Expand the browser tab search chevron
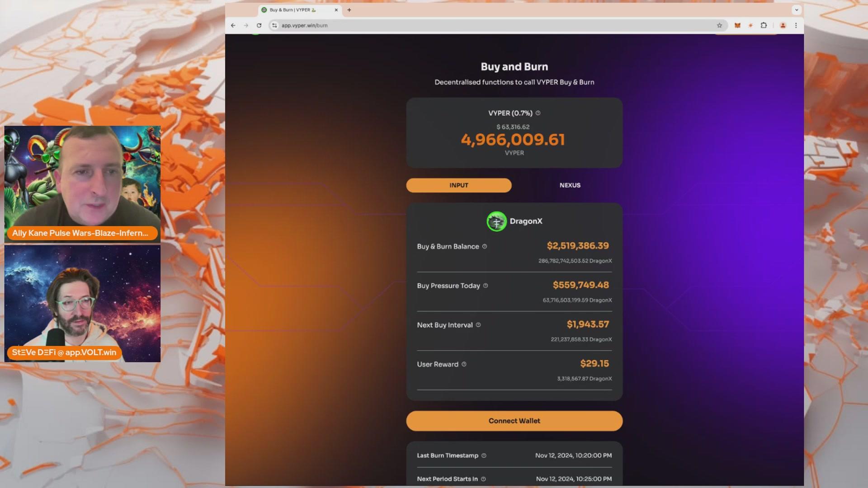Screen dimensions: 868x488 (x=797, y=9)
